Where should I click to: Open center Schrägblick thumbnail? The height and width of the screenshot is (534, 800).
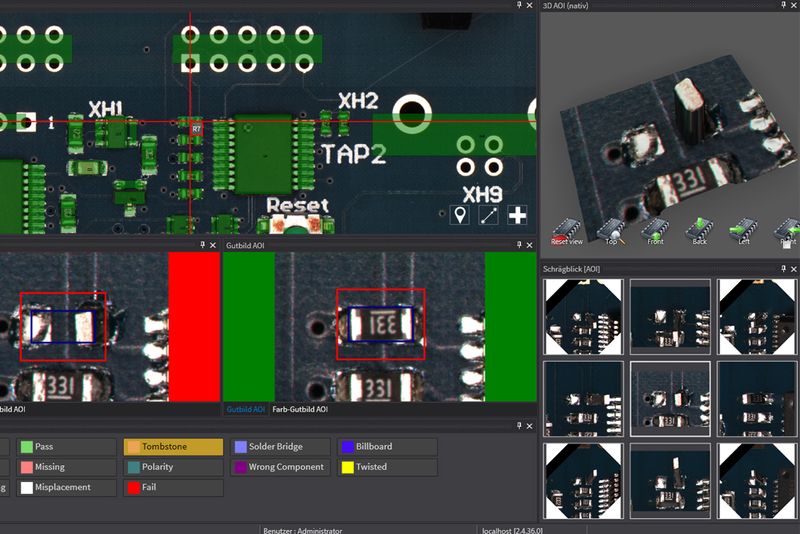click(670, 399)
